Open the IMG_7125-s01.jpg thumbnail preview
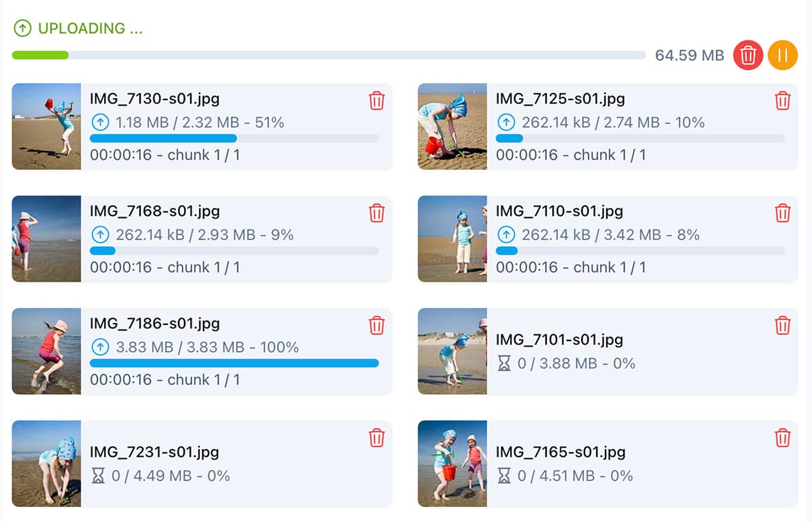812x522 pixels. (x=452, y=127)
